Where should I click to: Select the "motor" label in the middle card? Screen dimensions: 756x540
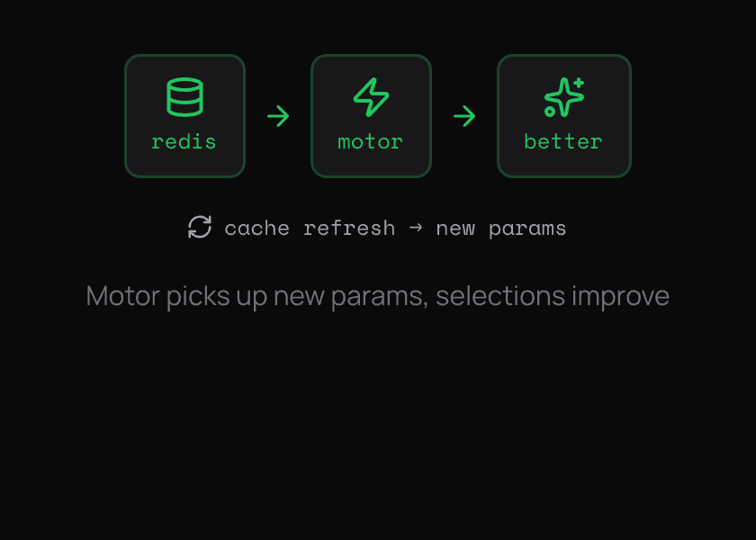[x=371, y=142]
